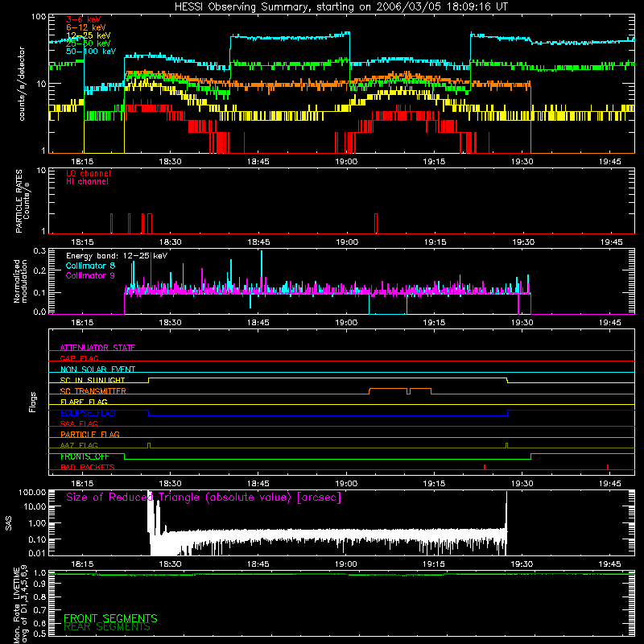Image resolution: width=644 pixels, height=644 pixels.
Task: Click the 'Energy band: 12-25 keV' caption
Action: [117, 256]
